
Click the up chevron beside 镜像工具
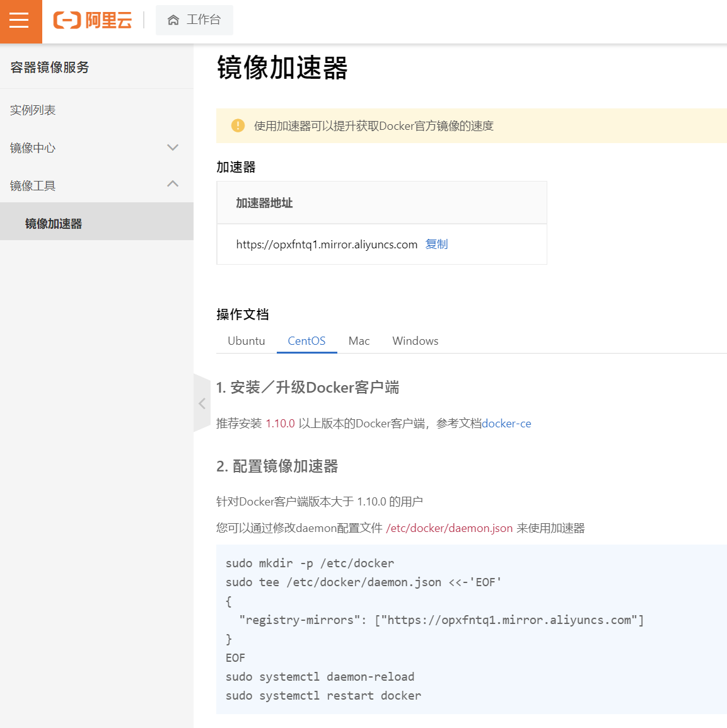pyautogui.click(x=173, y=184)
